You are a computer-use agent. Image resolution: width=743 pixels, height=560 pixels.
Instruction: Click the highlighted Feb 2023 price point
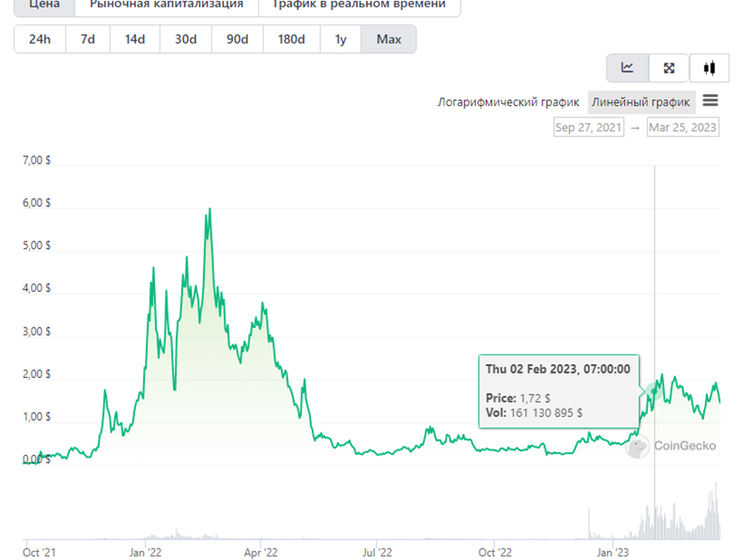pos(654,391)
